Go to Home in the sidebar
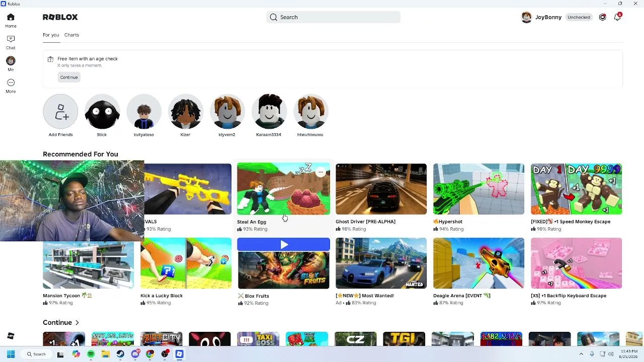Image resolution: width=644 pixels, height=362 pixels. [x=11, y=21]
